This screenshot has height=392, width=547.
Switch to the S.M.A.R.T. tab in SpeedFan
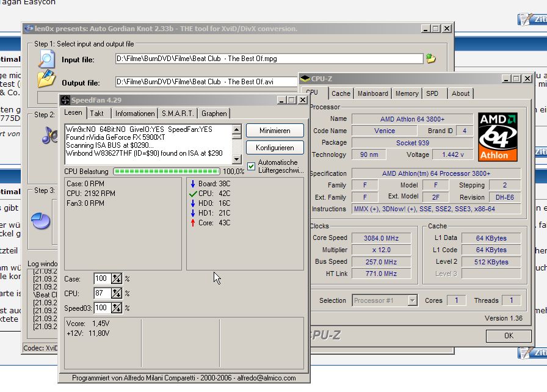tap(178, 113)
